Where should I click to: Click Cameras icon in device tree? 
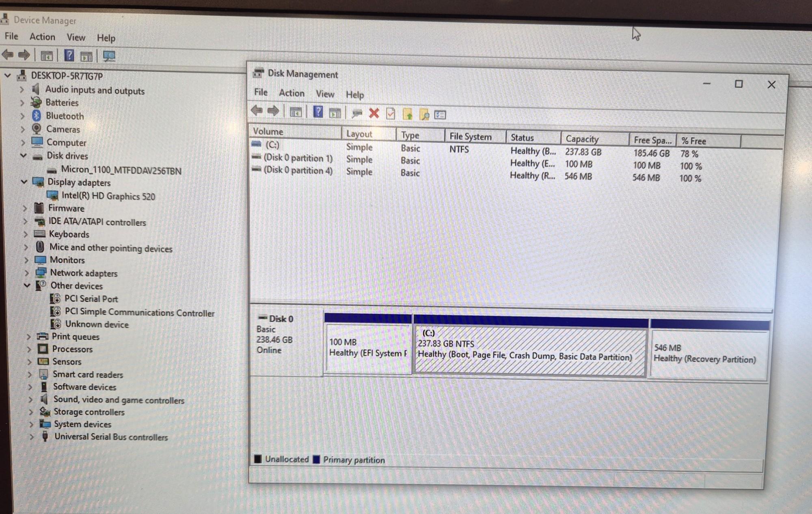(x=37, y=129)
